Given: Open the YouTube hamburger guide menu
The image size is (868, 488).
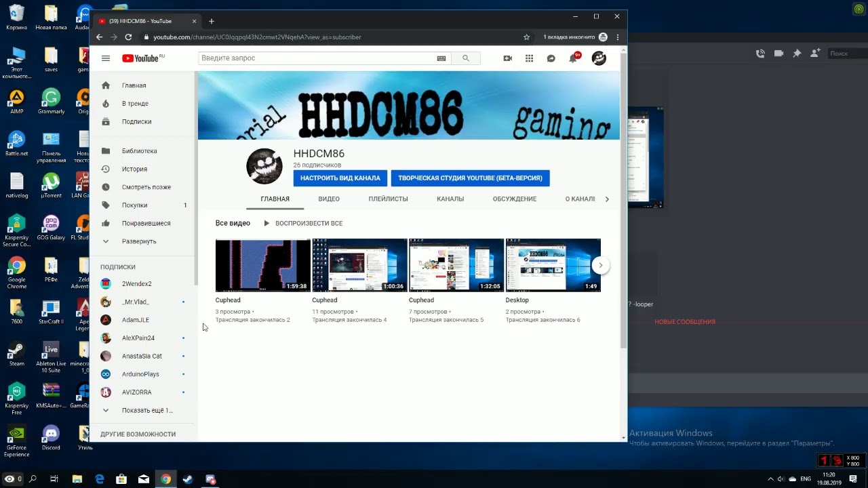Looking at the screenshot, I should coord(106,58).
